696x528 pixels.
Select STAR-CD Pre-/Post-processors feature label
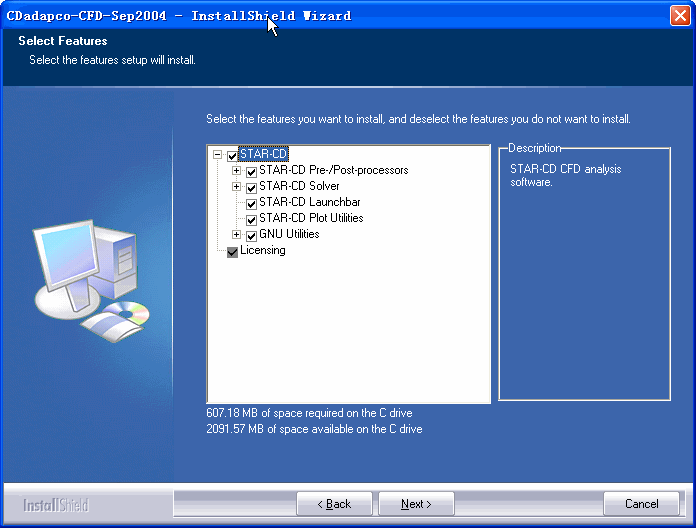[333, 170]
